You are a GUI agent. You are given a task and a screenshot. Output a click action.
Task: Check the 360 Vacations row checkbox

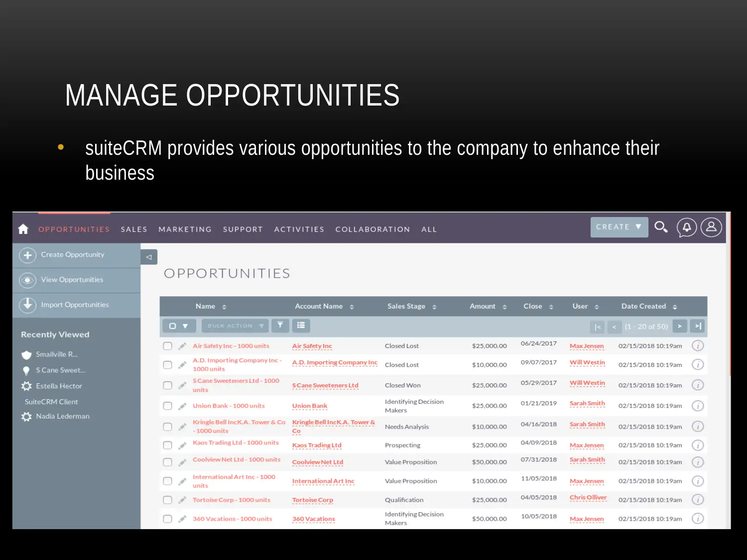pos(167,519)
